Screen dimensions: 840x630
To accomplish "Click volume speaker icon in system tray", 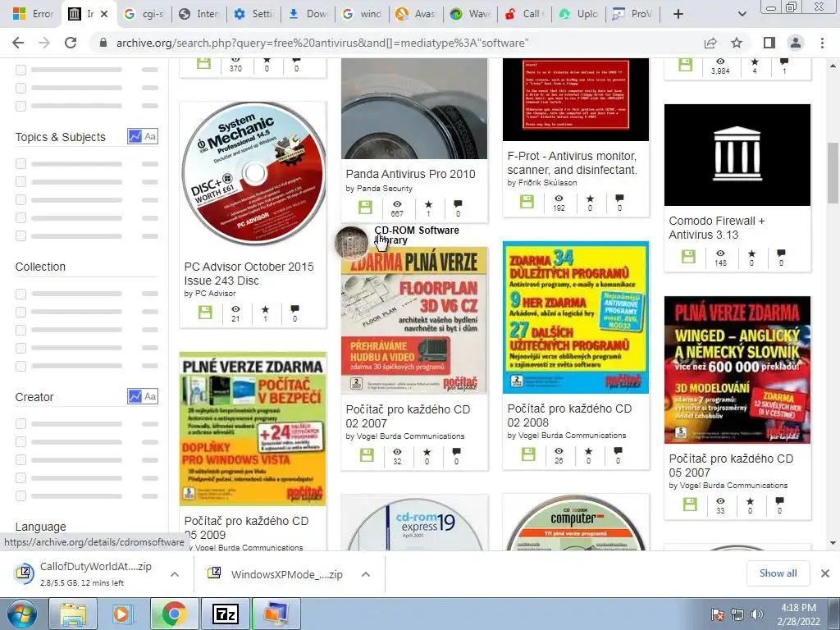I will 756,614.
